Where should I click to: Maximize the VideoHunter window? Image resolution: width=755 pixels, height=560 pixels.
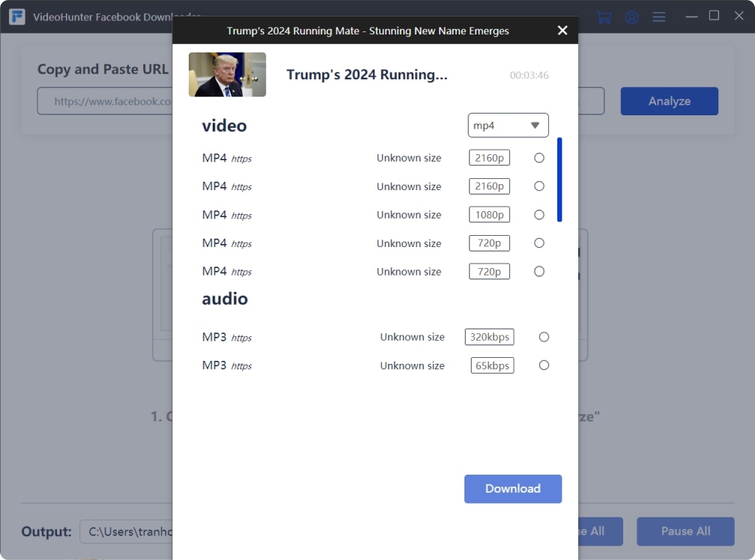pos(714,16)
